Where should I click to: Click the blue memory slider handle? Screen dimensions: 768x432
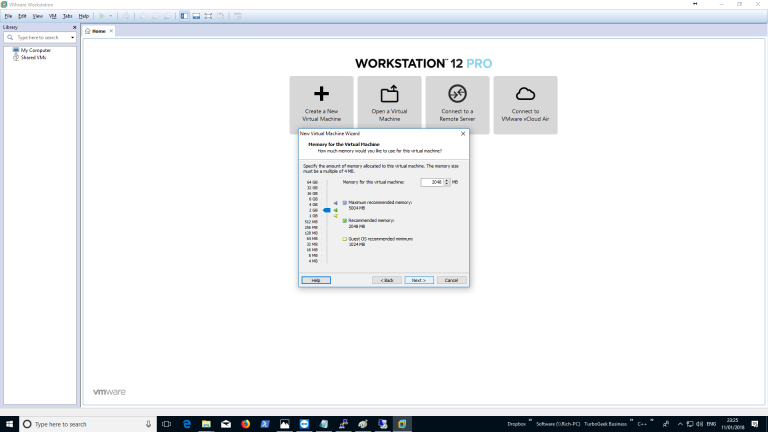click(x=327, y=210)
